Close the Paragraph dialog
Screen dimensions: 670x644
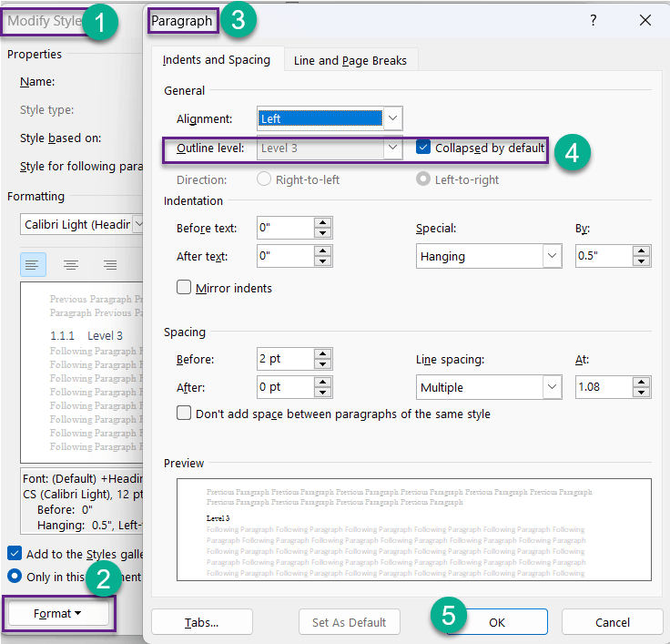click(645, 20)
